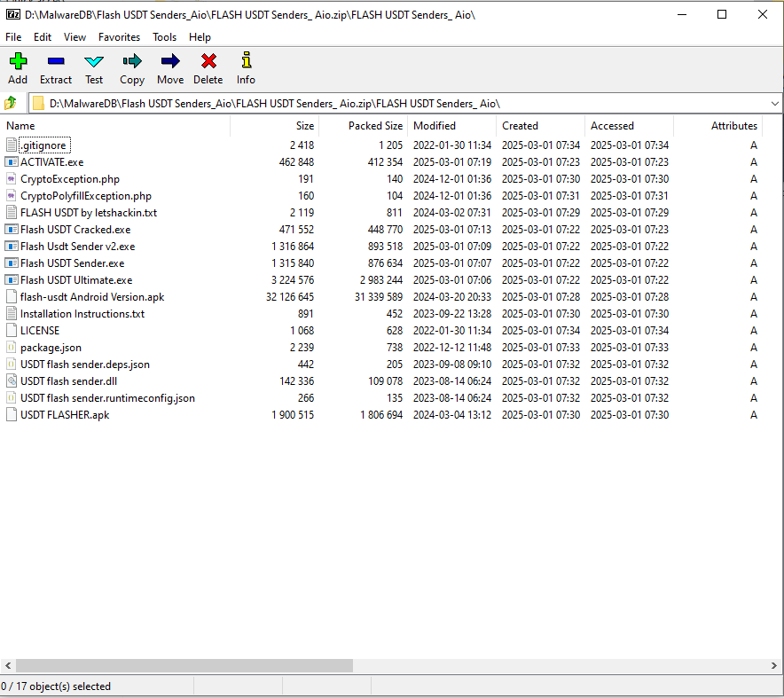Click the flash-usdt Android Version.apk icon
This screenshot has width=784, height=698.
pos(11,296)
